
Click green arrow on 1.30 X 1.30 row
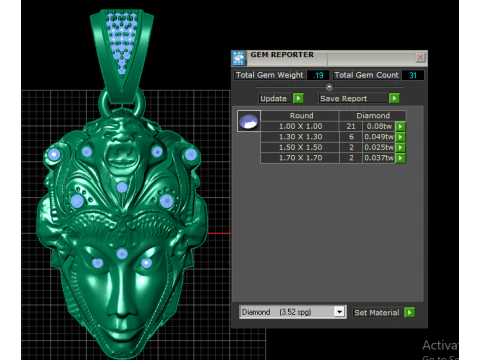(x=400, y=137)
